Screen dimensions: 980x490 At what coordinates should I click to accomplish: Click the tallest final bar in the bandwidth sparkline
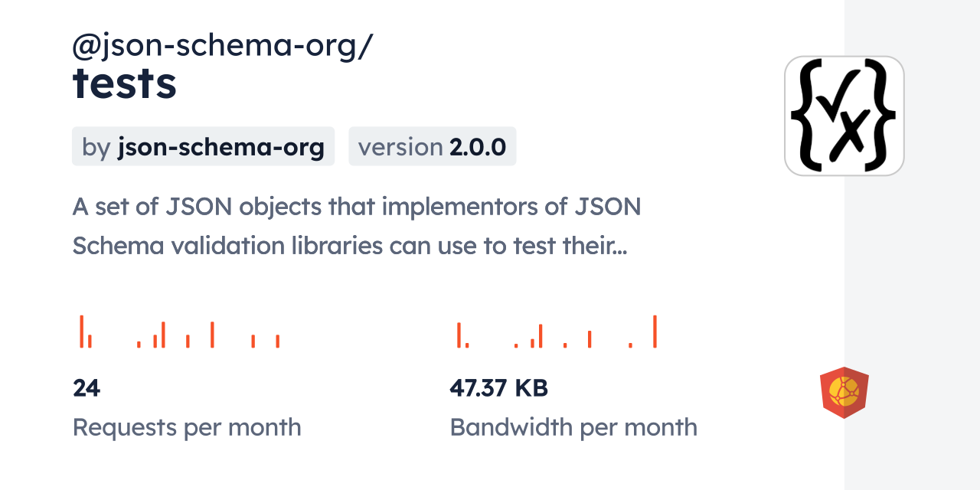point(655,332)
